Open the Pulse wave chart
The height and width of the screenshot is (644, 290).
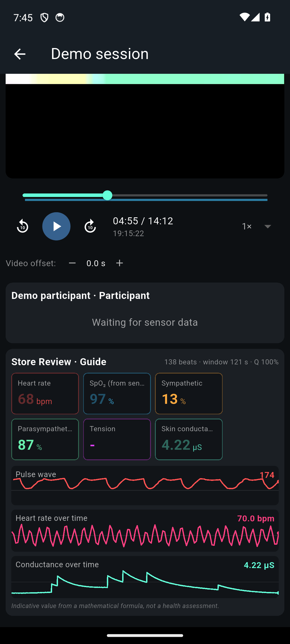coord(145,485)
